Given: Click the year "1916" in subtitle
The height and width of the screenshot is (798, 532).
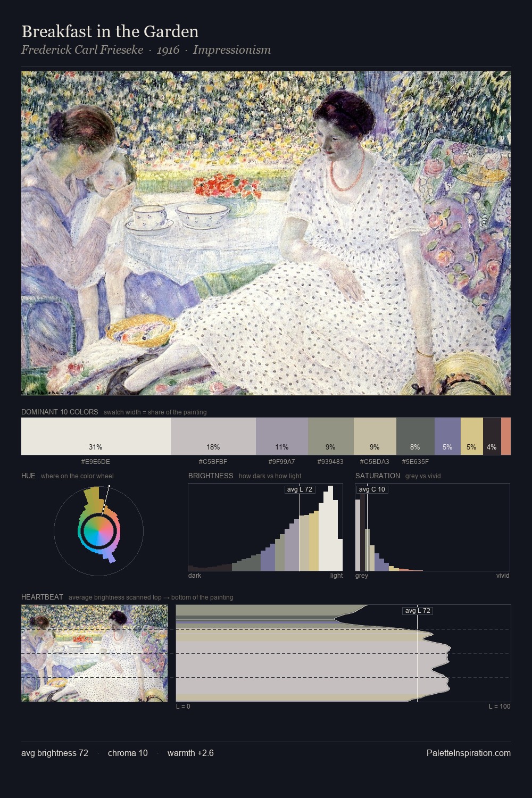Looking at the screenshot, I should 168,50.
